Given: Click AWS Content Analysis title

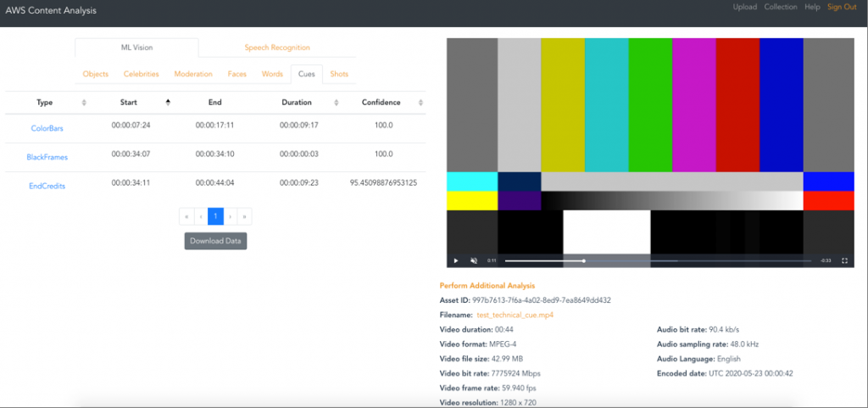Looking at the screenshot, I should click(51, 10).
